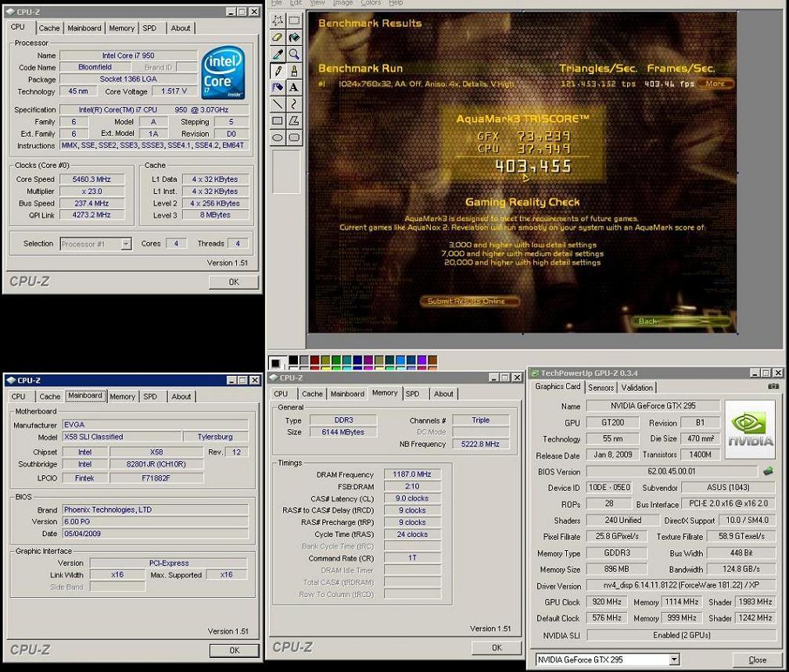
Task: Open the Image menu in Paint
Action: (342, 3)
